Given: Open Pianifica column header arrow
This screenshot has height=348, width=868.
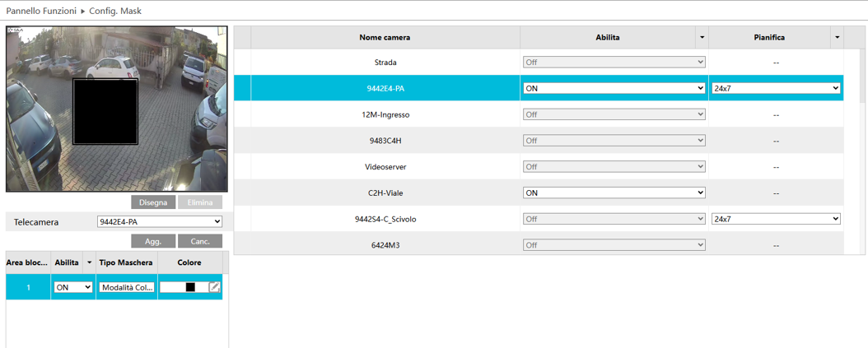Looking at the screenshot, I should [837, 38].
